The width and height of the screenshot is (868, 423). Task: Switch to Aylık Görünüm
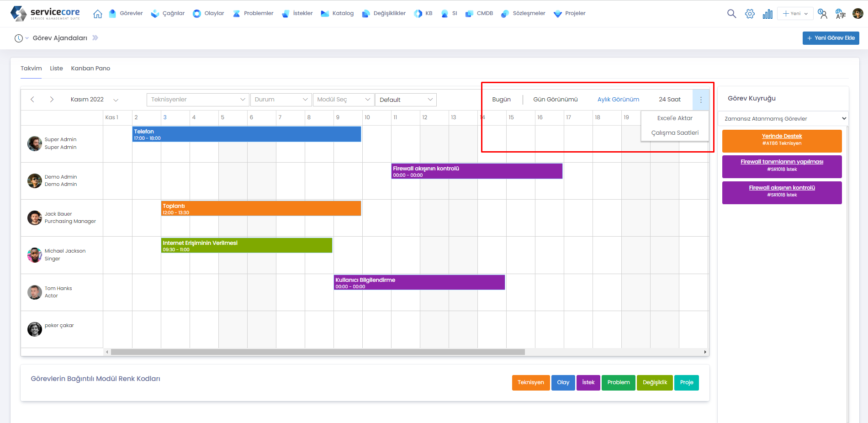coord(618,100)
